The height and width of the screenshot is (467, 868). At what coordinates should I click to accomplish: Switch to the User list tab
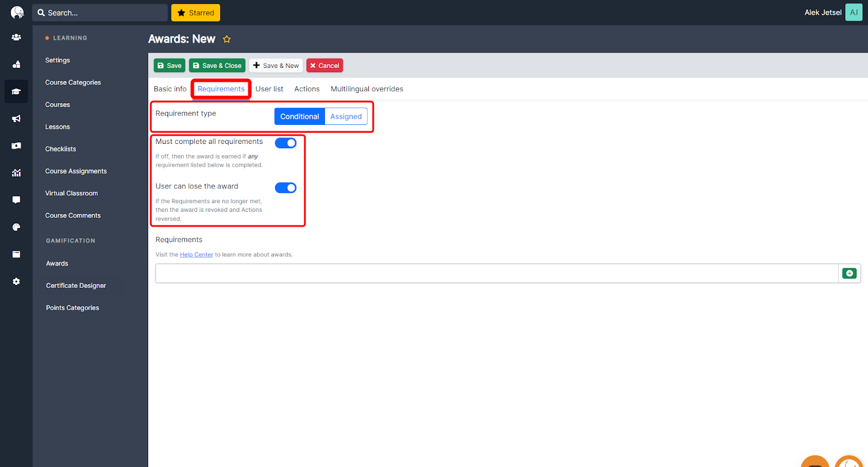click(x=269, y=89)
